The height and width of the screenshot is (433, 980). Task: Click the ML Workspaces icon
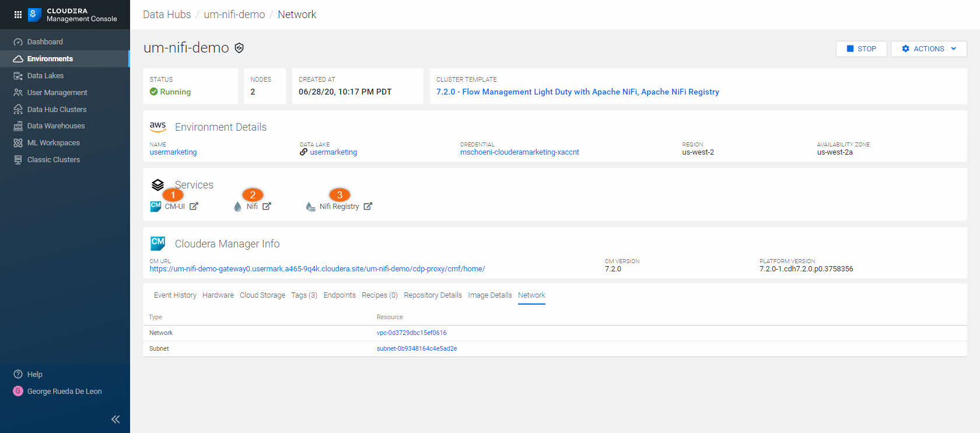tap(18, 143)
